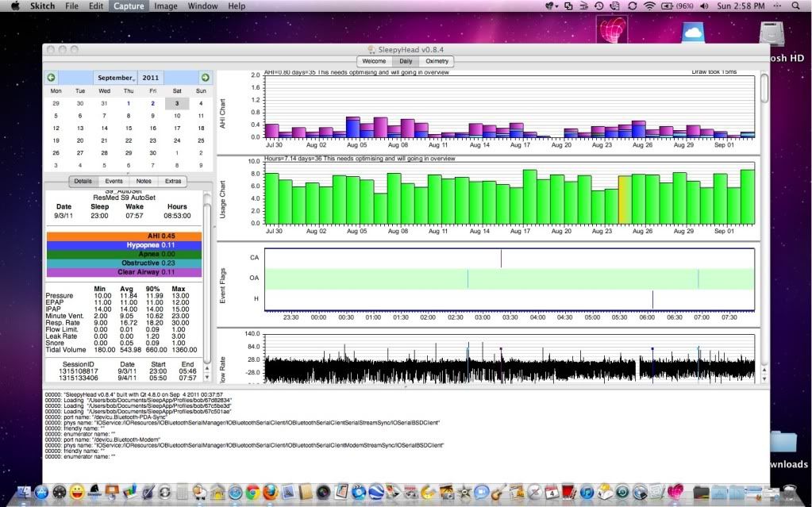Screen dimensions: 812x507
Task: Select September 30 in the calendar
Action: click(x=152, y=153)
